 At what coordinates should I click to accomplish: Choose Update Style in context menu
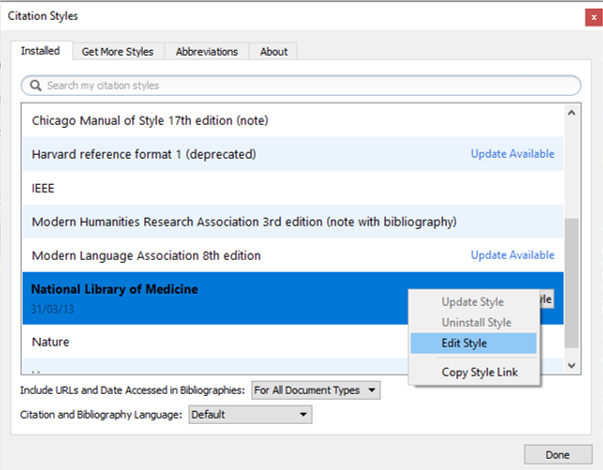[473, 302]
